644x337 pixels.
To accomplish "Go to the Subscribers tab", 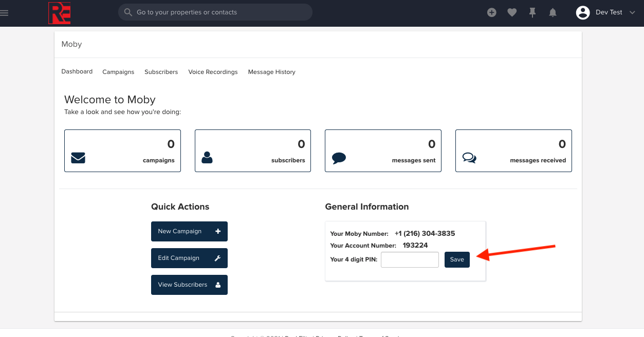I will 161,72.
